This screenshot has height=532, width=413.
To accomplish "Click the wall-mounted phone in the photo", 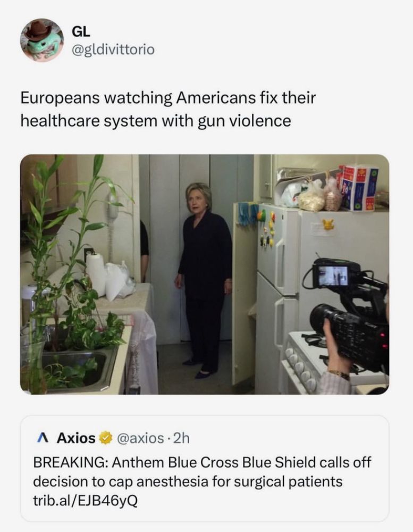I will [x=112, y=206].
